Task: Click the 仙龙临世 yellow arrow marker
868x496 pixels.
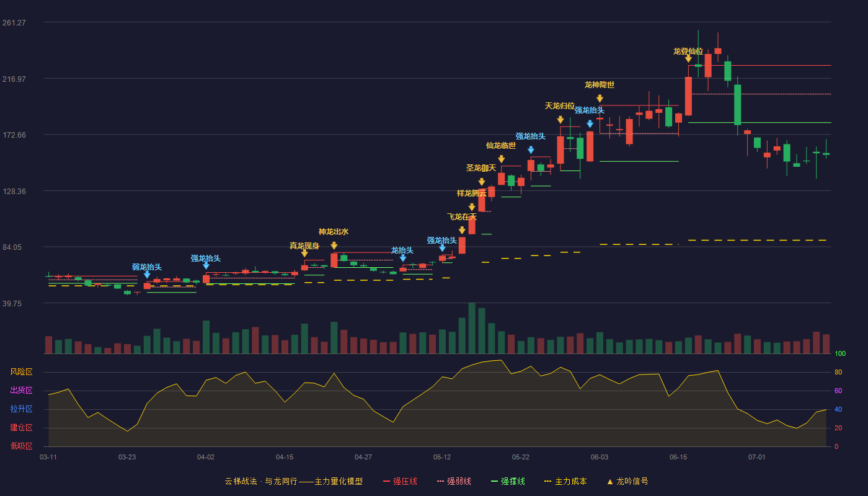Action: pos(501,159)
